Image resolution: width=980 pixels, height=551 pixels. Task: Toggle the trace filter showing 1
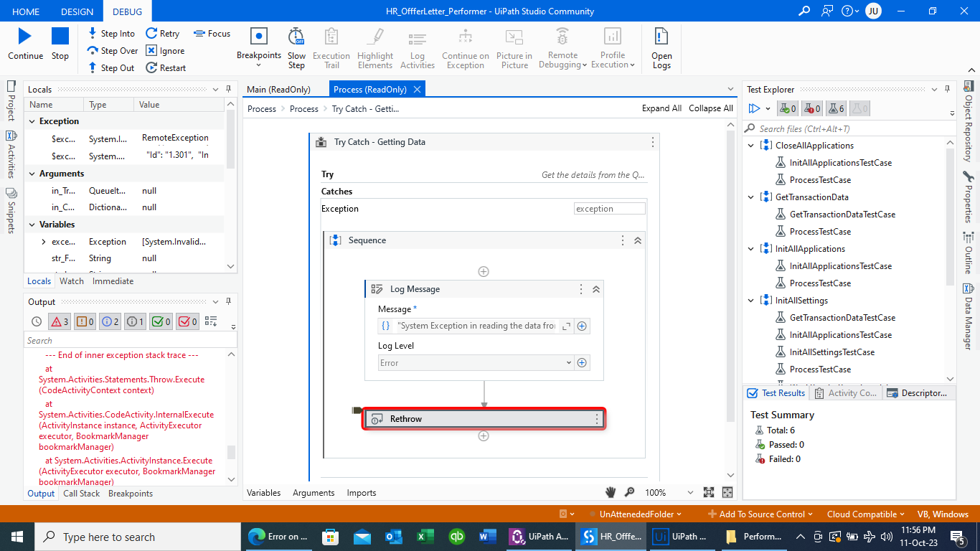[x=135, y=321]
